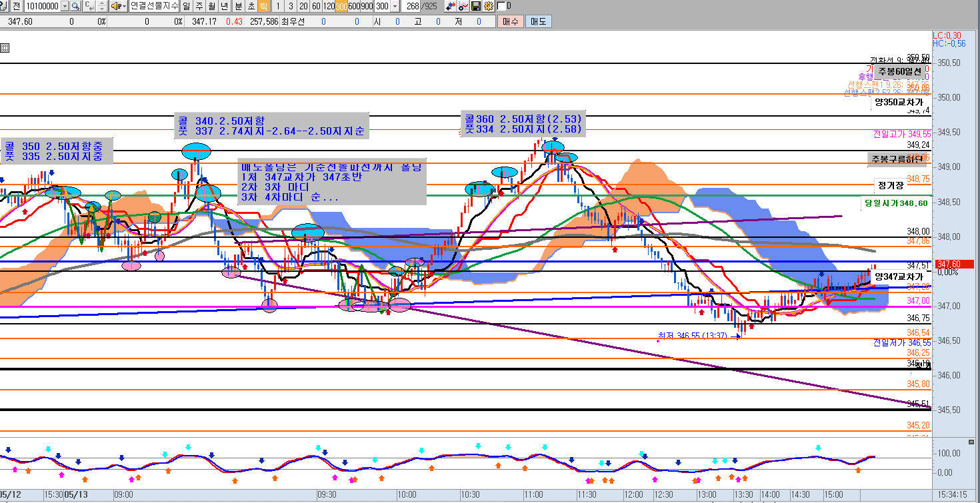Screen dimensions: 980x503
Task: Click the save floppy disk icon
Action: pos(476,6)
